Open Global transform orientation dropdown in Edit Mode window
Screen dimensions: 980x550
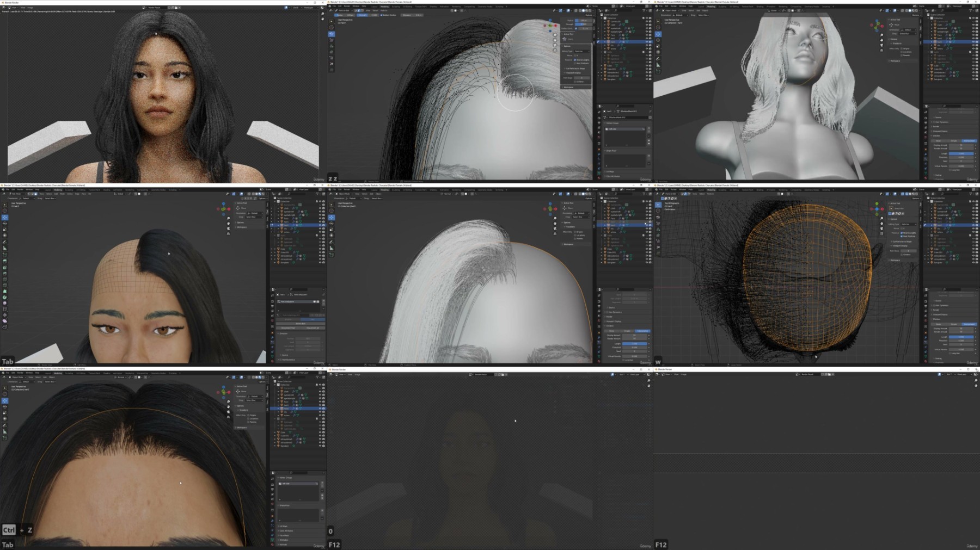[x=120, y=194]
